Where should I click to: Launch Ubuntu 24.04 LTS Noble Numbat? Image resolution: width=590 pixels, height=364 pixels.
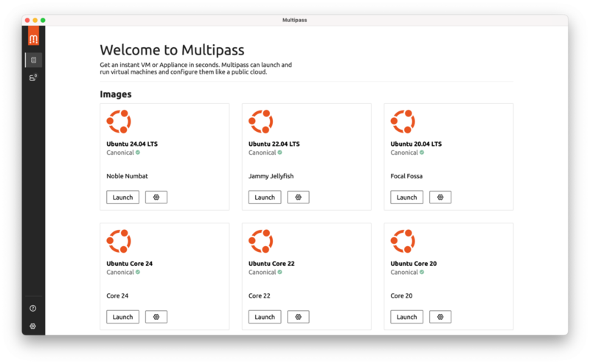click(x=122, y=197)
